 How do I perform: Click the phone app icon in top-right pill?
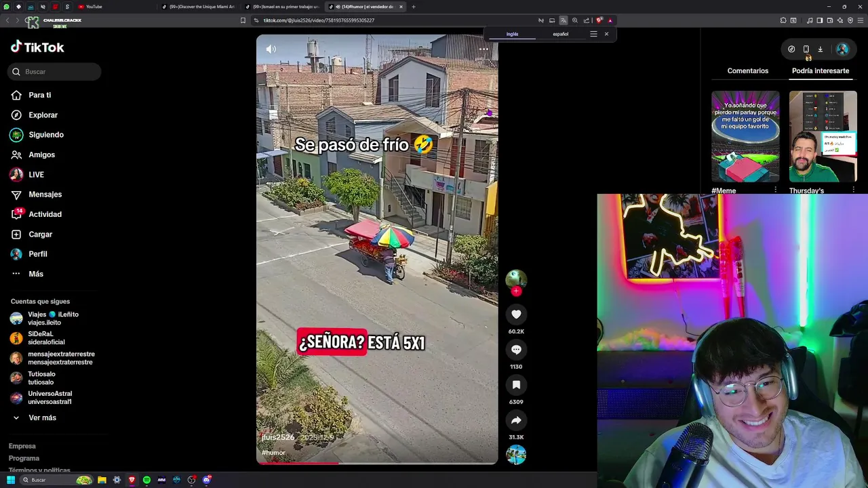point(806,49)
